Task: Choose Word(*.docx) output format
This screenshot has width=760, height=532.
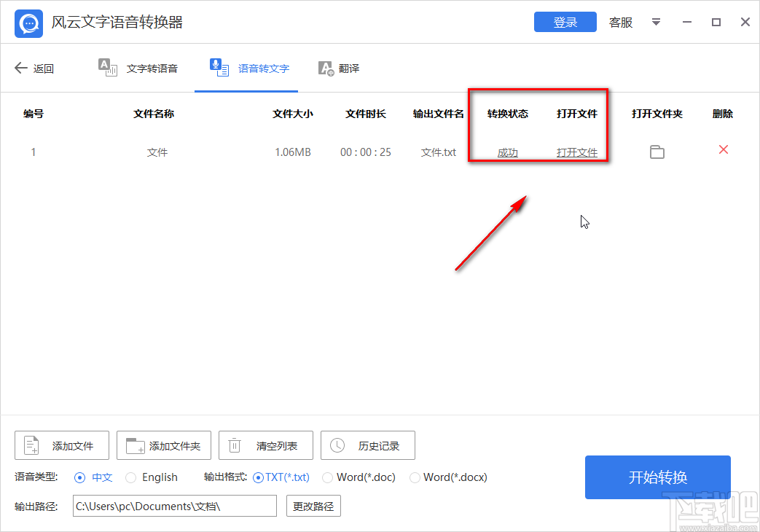Action: pos(415,477)
